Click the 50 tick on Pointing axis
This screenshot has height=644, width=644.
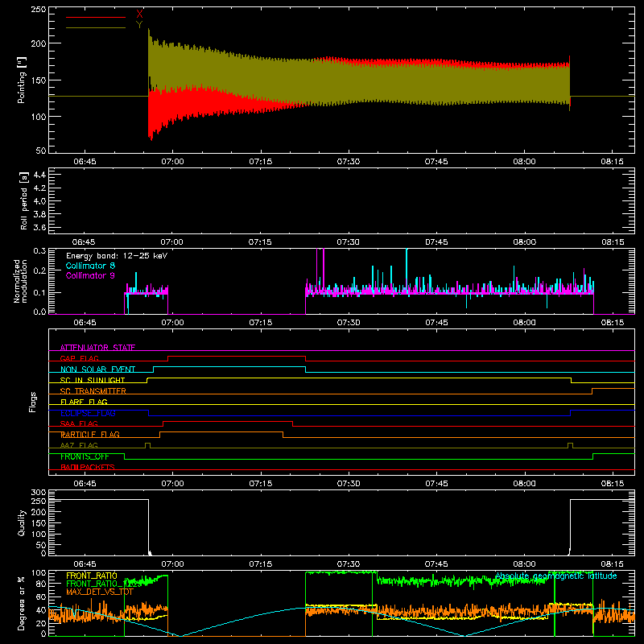click(x=41, y=151)
